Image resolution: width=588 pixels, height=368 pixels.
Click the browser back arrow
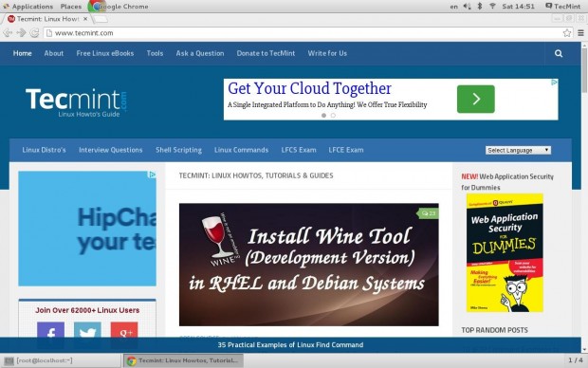point(8,33)
